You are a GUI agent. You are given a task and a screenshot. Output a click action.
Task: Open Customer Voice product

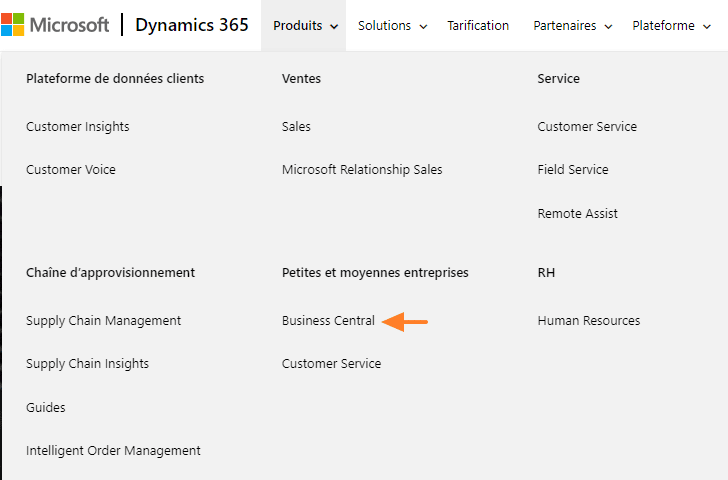click(x=71, y=170)
